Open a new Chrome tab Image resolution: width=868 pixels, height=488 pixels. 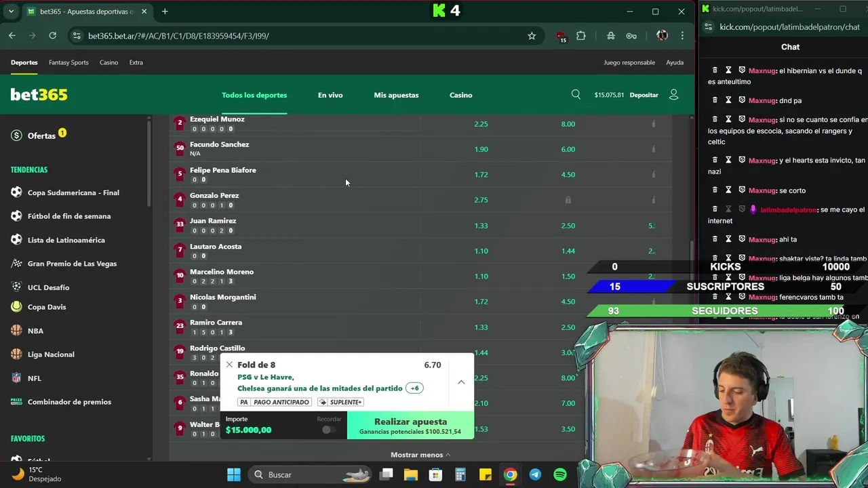tap(165, 12)
